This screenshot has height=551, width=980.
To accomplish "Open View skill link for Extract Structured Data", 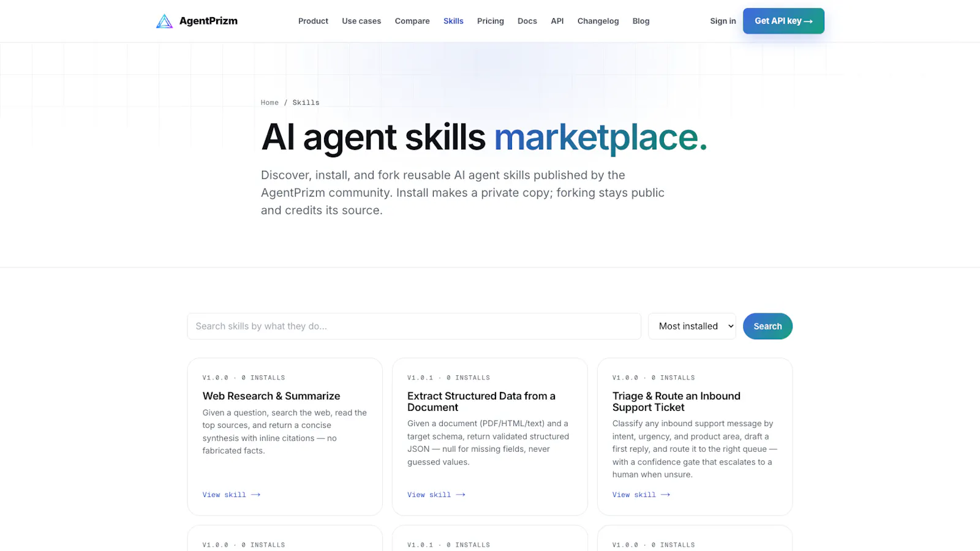I will coord(436,495).
